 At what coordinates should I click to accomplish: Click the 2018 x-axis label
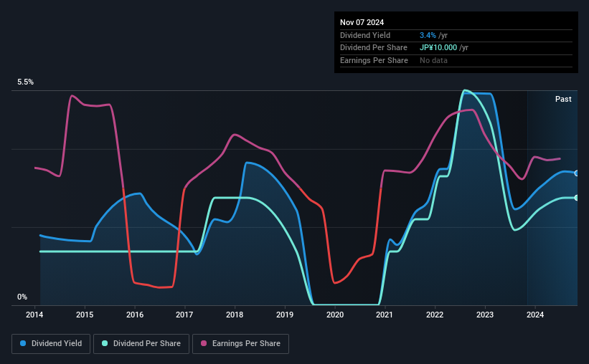tap(235, 315)
